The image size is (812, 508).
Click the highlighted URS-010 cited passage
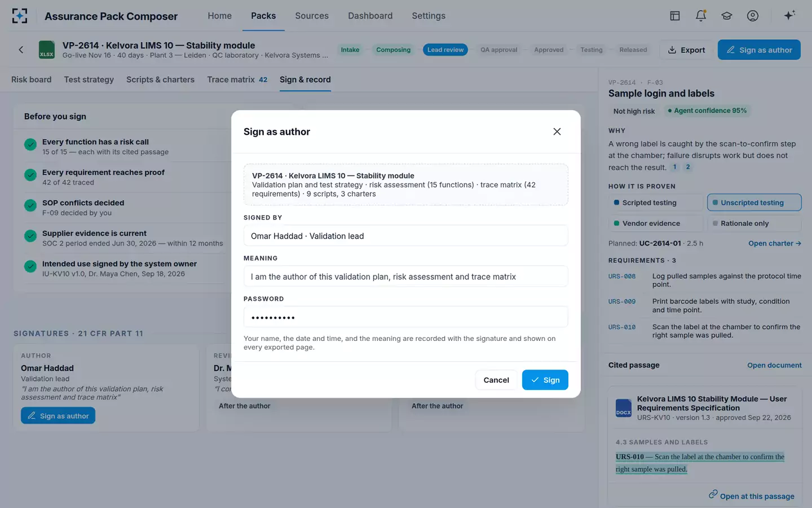(700, 463)
